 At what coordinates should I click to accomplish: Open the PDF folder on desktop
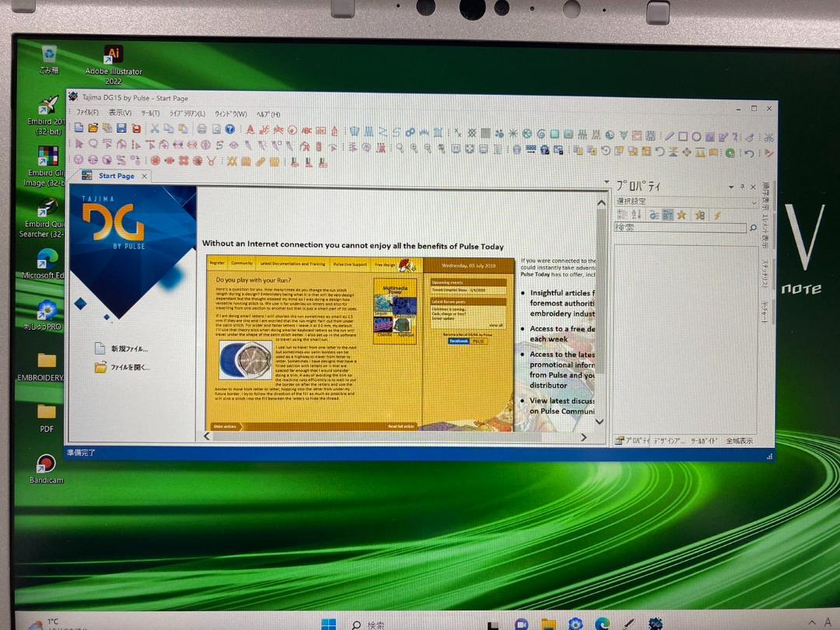coord(47,418)
